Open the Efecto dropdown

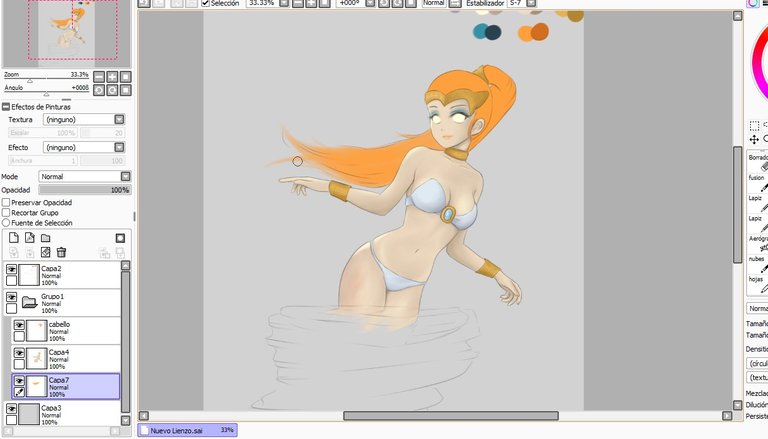(119, 147)
